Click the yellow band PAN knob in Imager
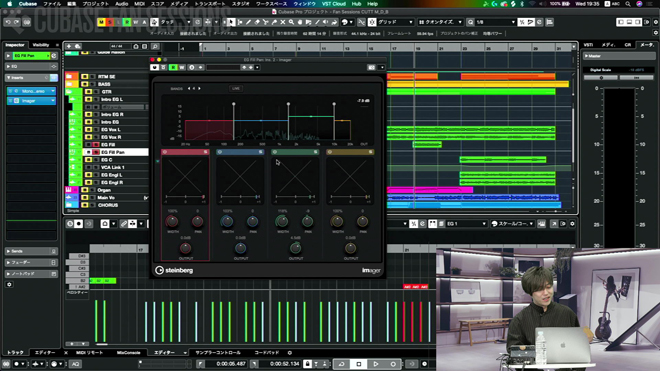 362,221
